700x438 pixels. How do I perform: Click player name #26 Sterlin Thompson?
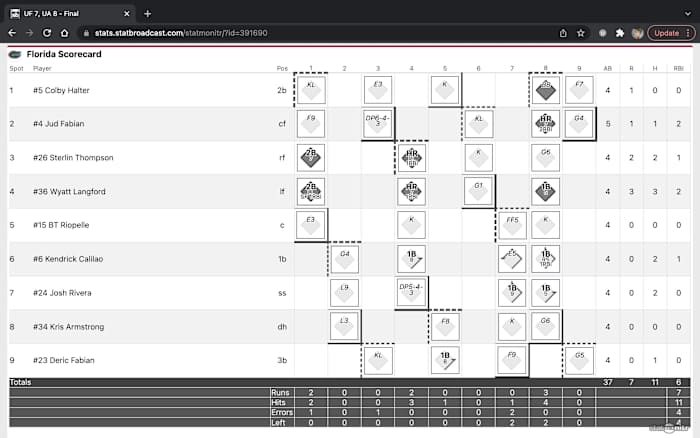click(x=73, y=158)
